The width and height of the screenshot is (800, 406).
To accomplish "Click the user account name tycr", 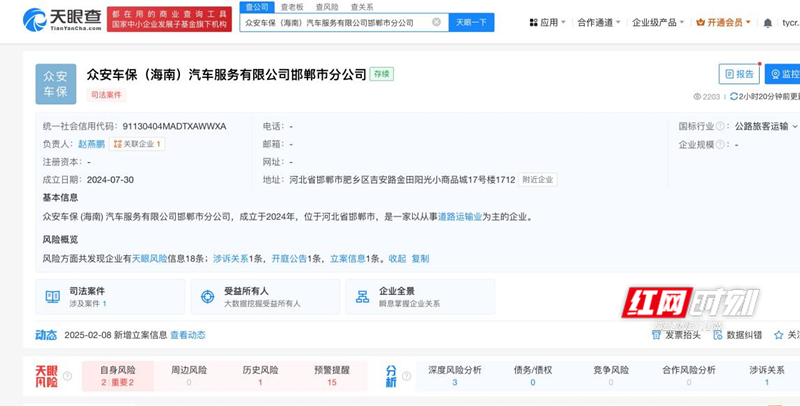I will (x=791, y=22).
